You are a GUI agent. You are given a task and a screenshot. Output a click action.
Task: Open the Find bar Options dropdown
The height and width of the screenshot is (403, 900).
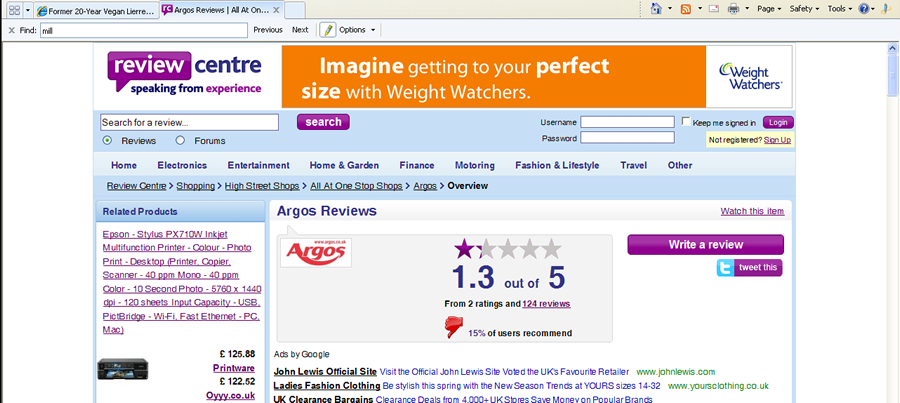point(357,30)
